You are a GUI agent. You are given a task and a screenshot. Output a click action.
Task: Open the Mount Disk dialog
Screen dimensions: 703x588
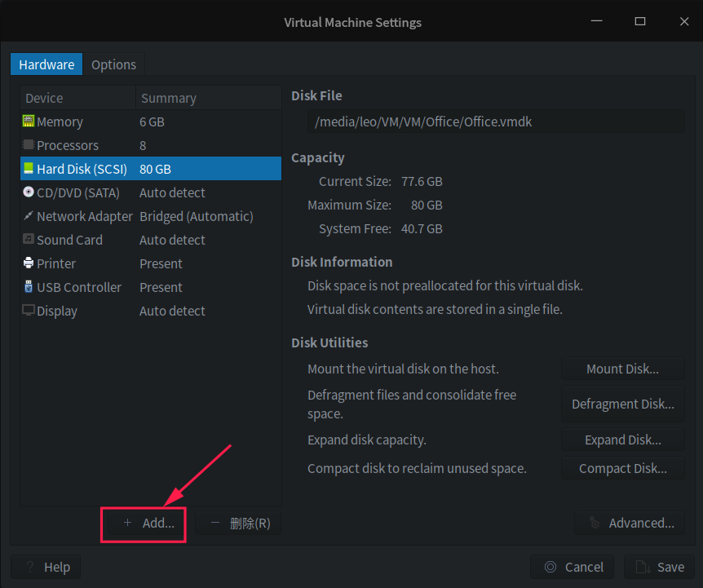coord(622,368)
